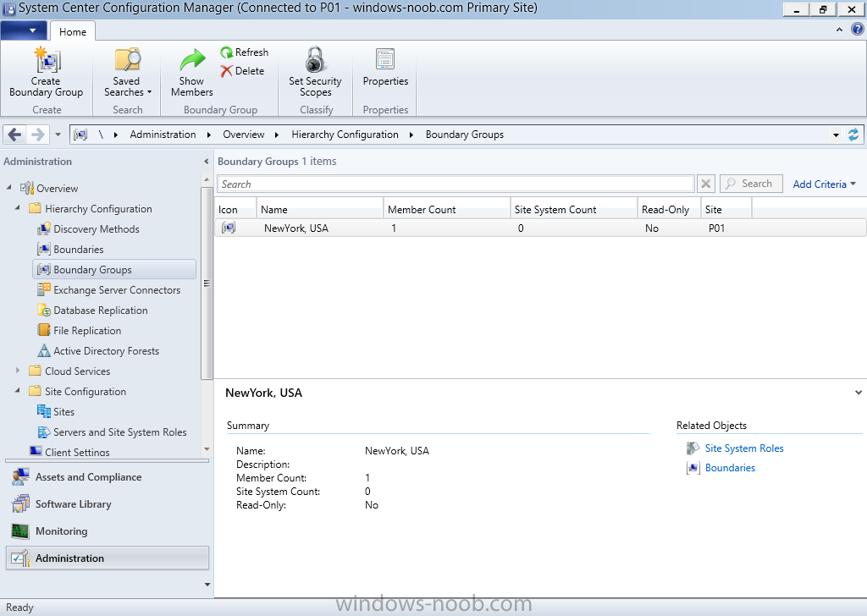Collapse the Site Configuration tree node

click(17, 391)
